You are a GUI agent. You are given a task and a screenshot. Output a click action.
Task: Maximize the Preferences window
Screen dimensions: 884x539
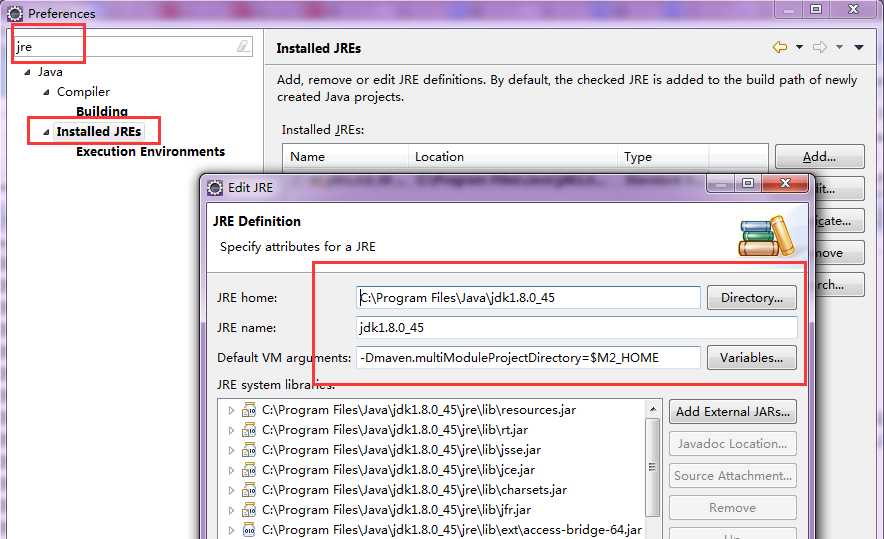816,9
